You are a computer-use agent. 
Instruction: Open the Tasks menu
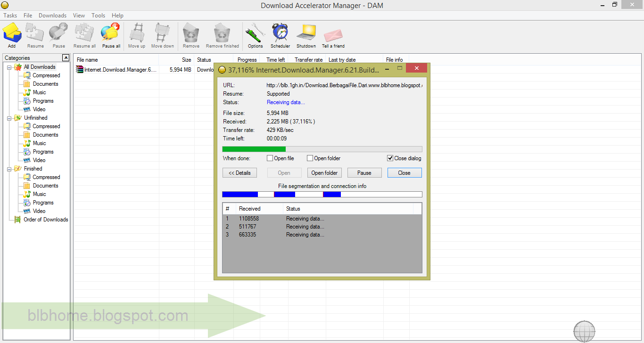click(10, 16)
